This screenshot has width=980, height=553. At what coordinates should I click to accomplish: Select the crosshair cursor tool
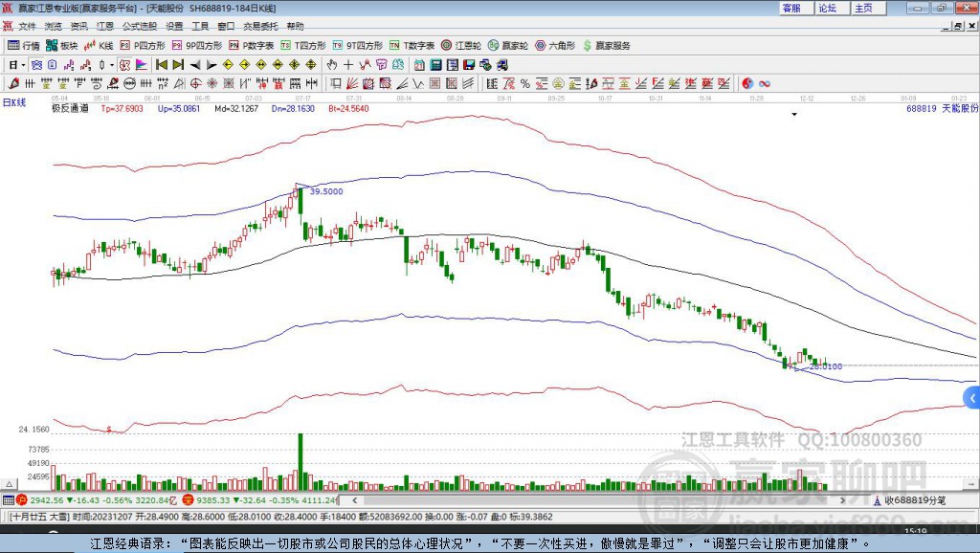pyautogui.click(x=348, y=64)
